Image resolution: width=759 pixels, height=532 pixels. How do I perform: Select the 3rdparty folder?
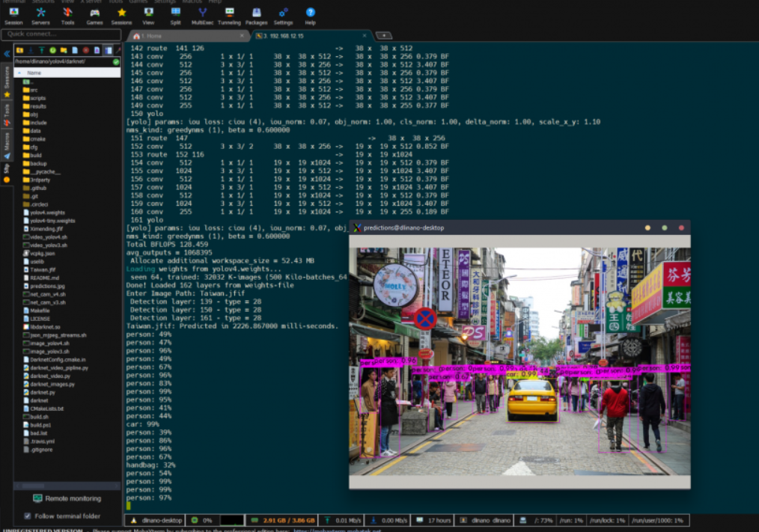tap(37, 180)
